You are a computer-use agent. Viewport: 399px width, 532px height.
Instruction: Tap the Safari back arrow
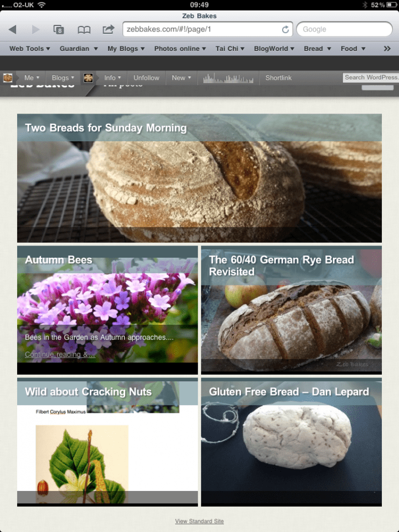12,29
